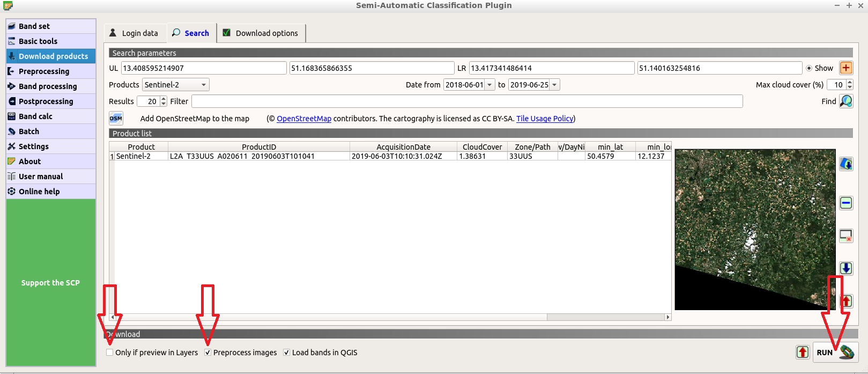This screenshot has height=374, width=868.
Task: Click red up-arrow icon left of RUN
Action: [x=802, y=352]
